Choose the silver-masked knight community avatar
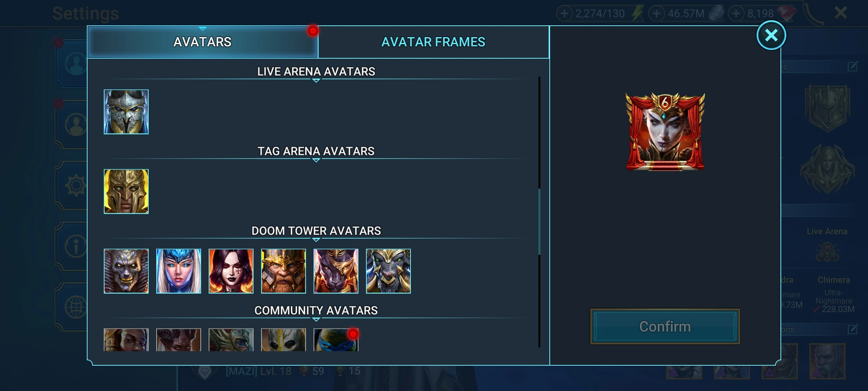 coord(283,340)
